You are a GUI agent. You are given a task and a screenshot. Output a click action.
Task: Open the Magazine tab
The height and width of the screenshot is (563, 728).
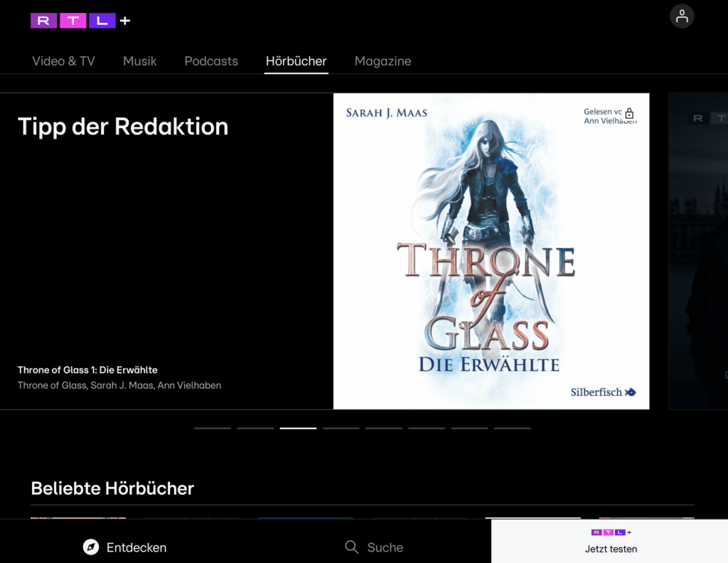tap(383, 61)
